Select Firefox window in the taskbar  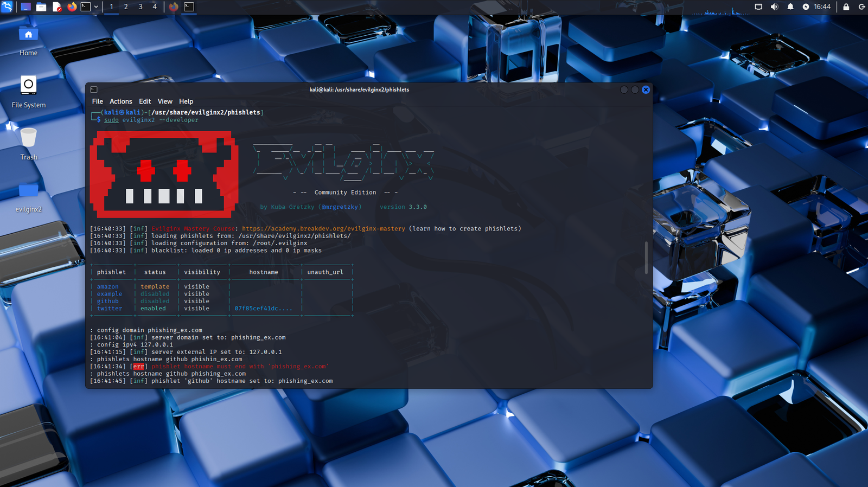click(174, 7)
